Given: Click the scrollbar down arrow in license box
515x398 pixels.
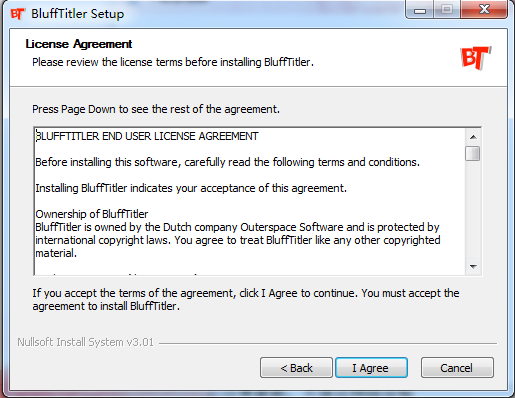Looking at the screenshot, I should point(473,266).
